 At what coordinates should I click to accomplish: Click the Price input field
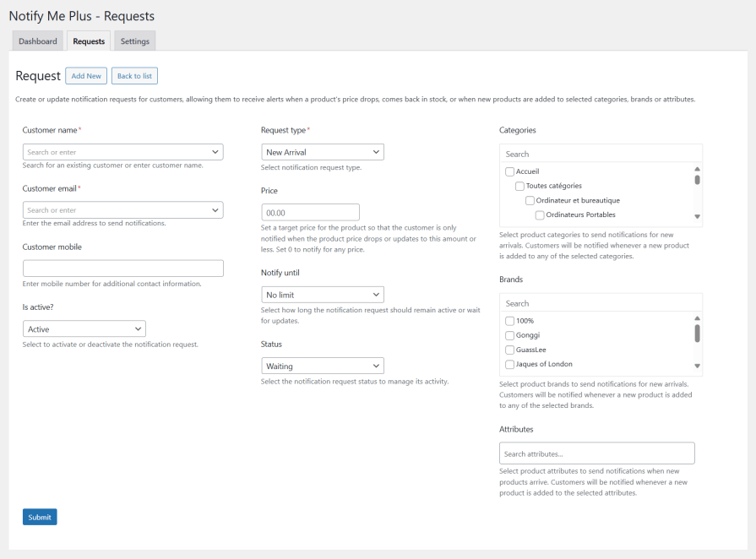[x=310, y=213]
